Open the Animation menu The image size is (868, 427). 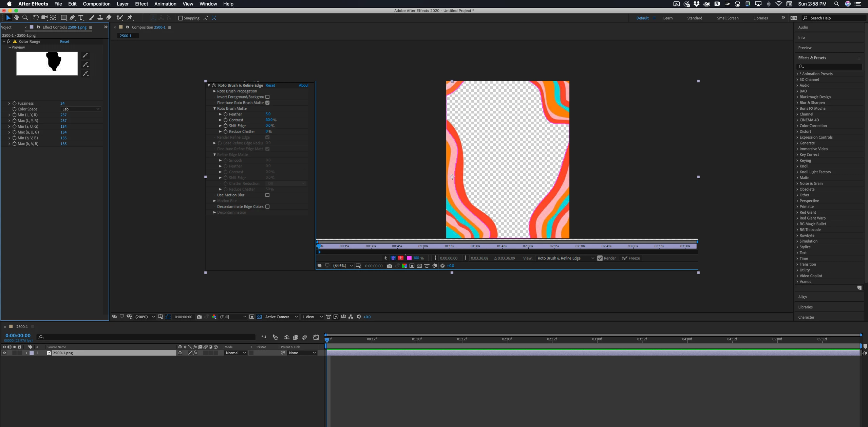pyautogui.click(x=165, y=4)
